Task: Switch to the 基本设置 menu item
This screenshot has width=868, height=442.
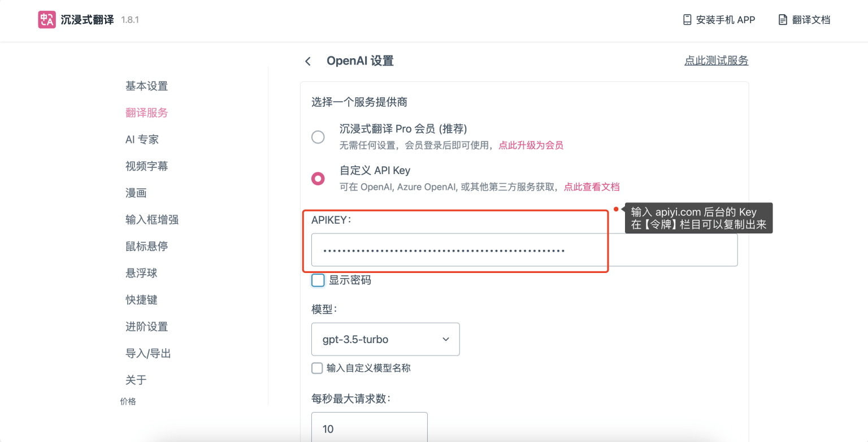Action: (x=146, y=85)
